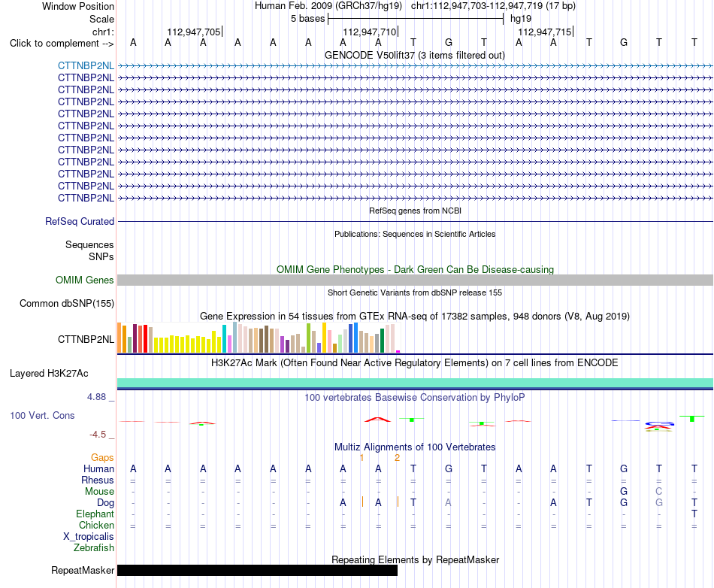Image resolution: width=714 pixels, height=588 pixels.
Task: Click the -4.5 lower PhyloP axis value
Action: point(98,435)
